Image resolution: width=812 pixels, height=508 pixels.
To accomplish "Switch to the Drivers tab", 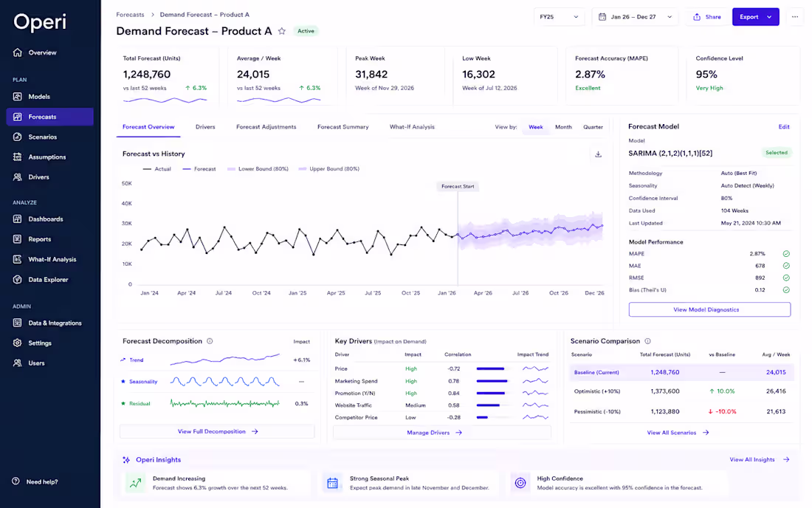I will tap(205, 127).
